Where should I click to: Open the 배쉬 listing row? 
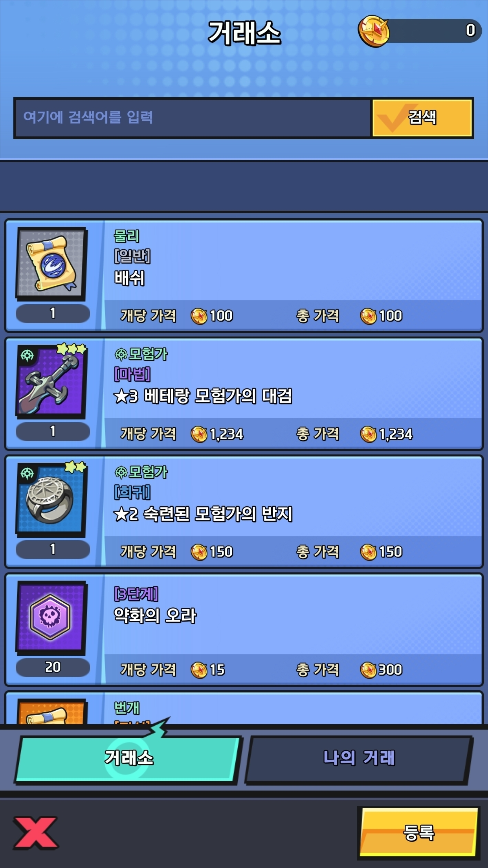(244, 275)
